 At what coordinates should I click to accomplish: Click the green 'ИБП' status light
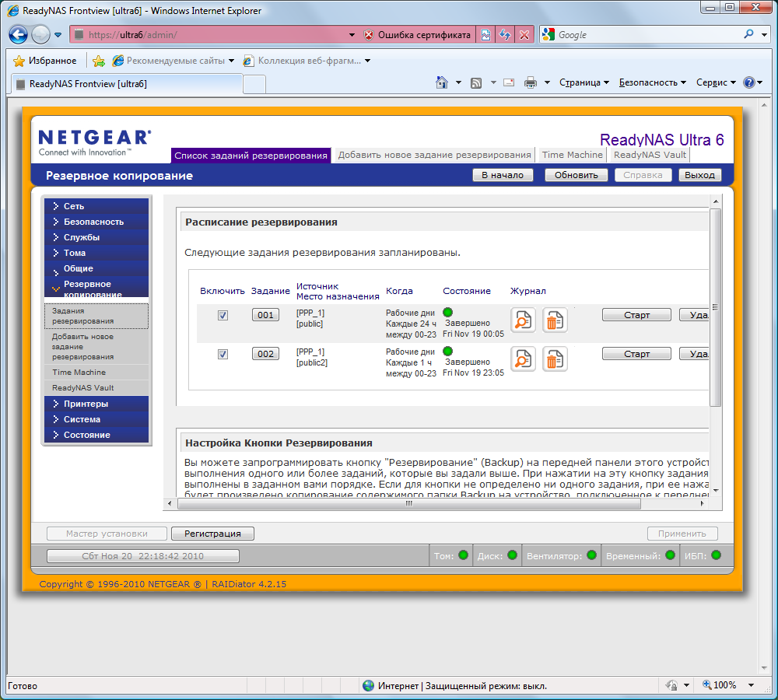point(716,555)
